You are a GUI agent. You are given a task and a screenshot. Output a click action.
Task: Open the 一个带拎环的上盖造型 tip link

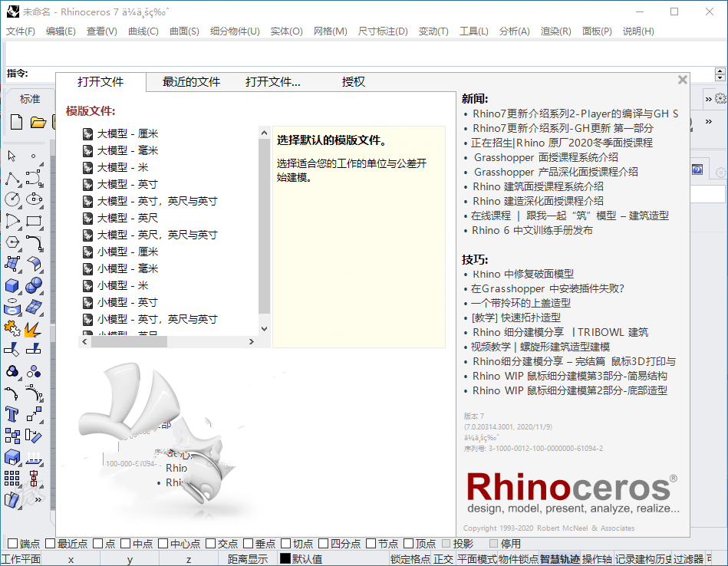coord(520,303)
